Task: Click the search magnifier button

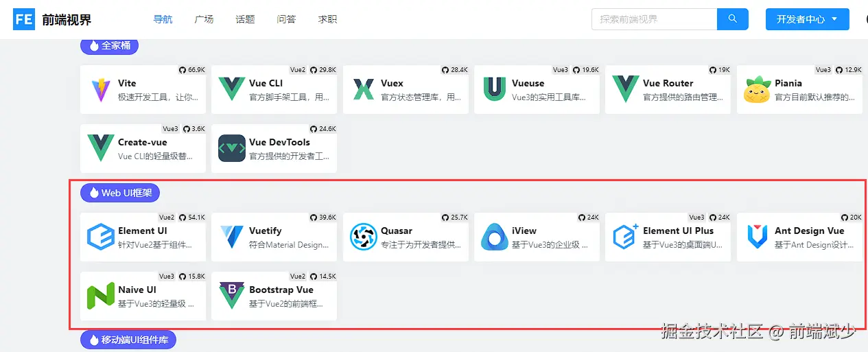Action: [x=732, y=19]
